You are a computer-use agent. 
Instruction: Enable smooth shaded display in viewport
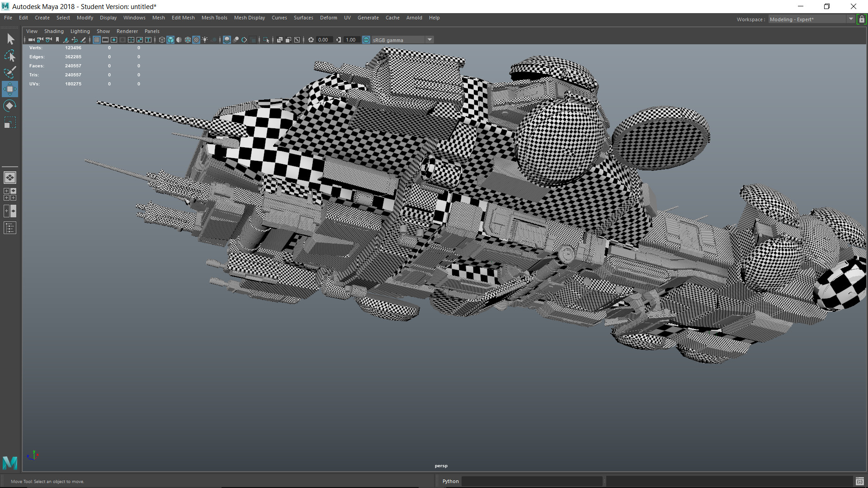(x=170, y=40)
